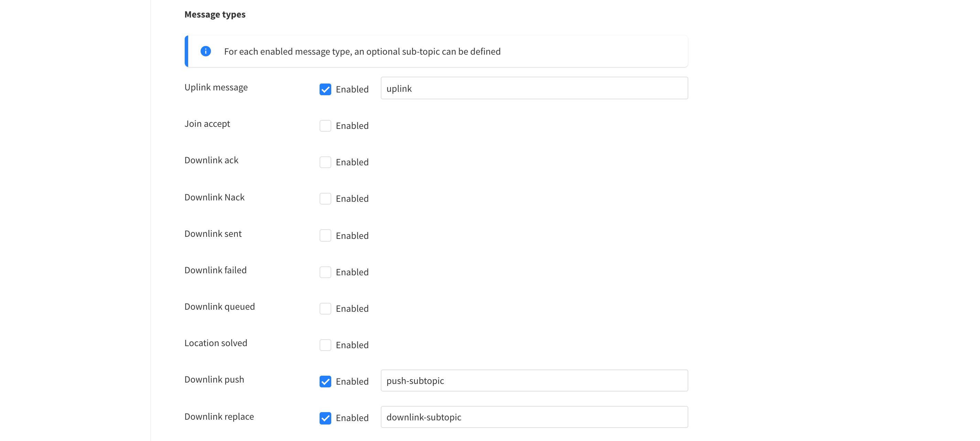The image size is (980, 441).
Task: Uncheck Downlink replace Enabled checkbox
Action: (325, 418)
